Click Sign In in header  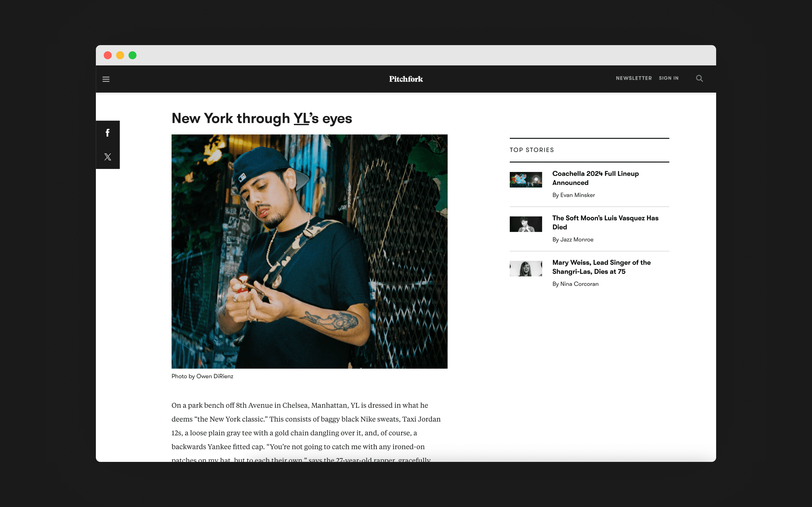668,78
